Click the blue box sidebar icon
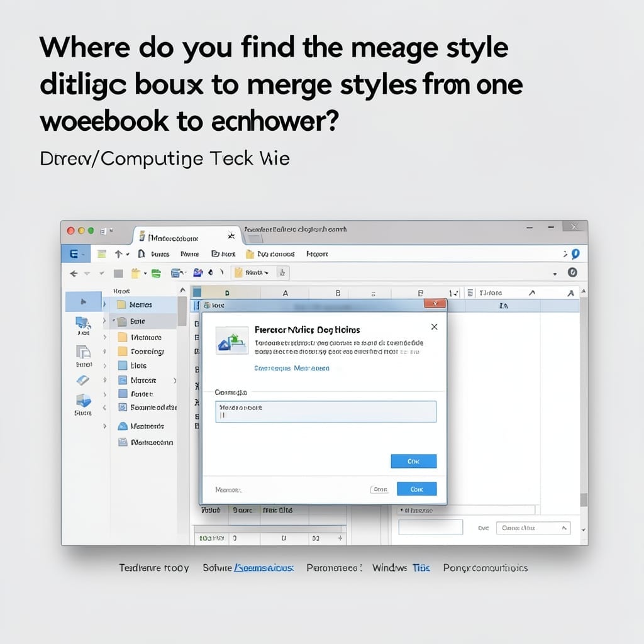644x644 pixels. [84, 401]
